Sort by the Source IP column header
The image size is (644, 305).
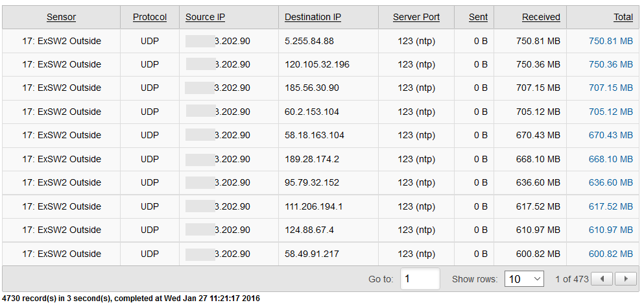(205, 18)
